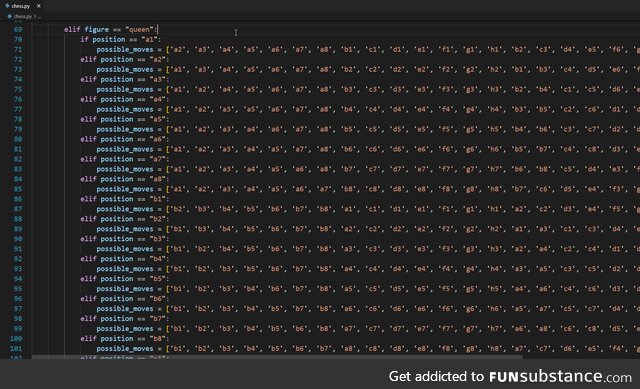Click possible_moves variable on line 97
Viewport: 640px width, 389px height.
click(124, 309)
